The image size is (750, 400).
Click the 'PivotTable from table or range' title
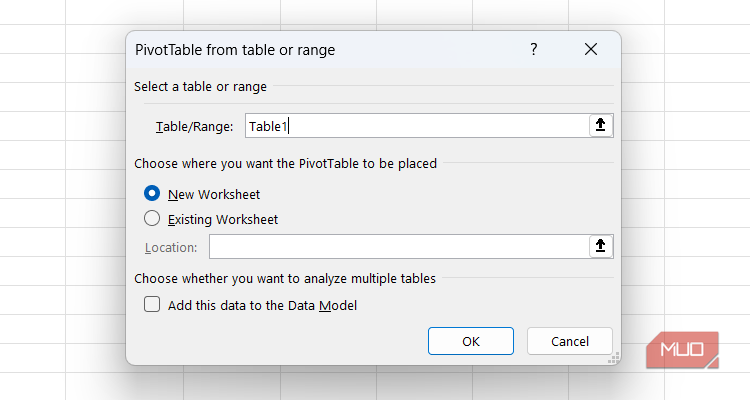tap(235, 50)
